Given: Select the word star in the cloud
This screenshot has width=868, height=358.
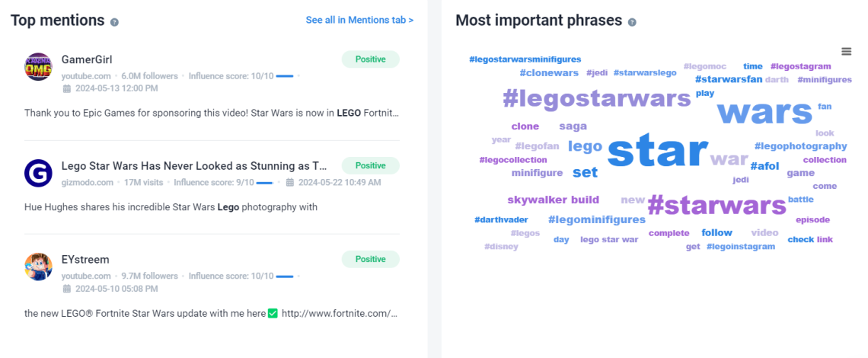Looking at the screenshot, I should [658, 151].
